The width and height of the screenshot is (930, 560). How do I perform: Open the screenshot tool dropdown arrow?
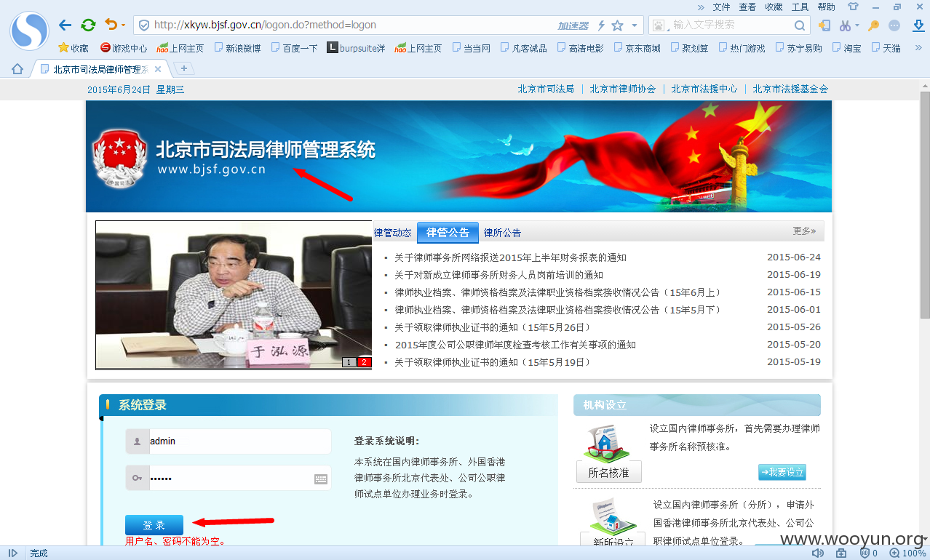[857, 25]
